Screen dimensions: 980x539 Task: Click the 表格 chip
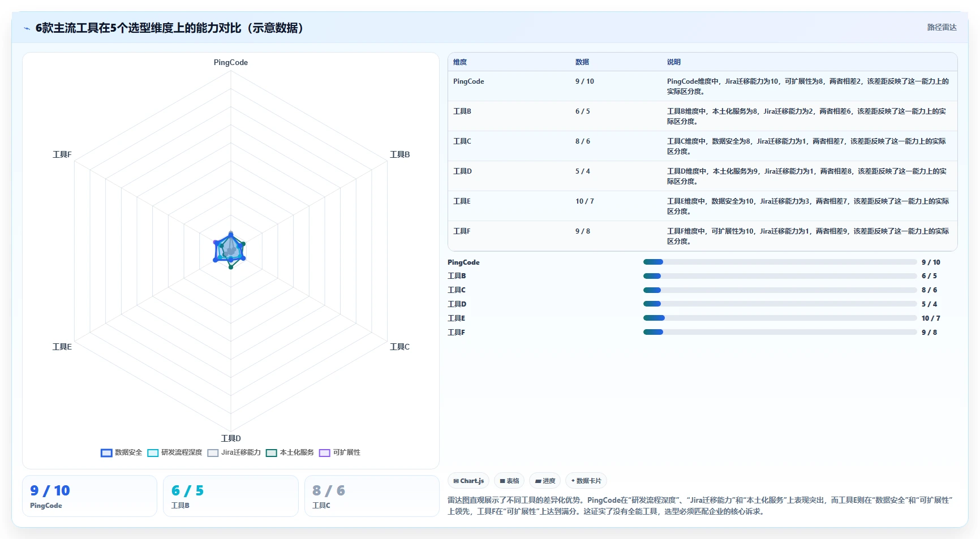tap(509, 481)
